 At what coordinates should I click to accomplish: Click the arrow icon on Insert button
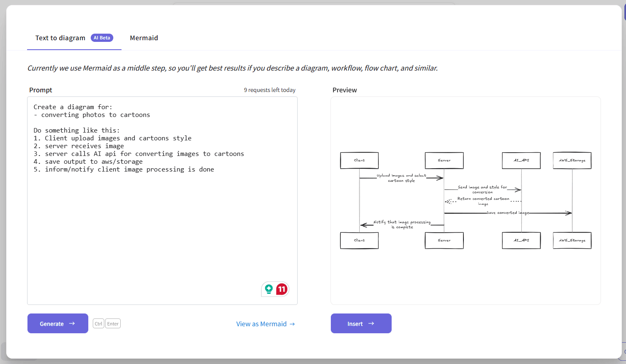(371, 323)
